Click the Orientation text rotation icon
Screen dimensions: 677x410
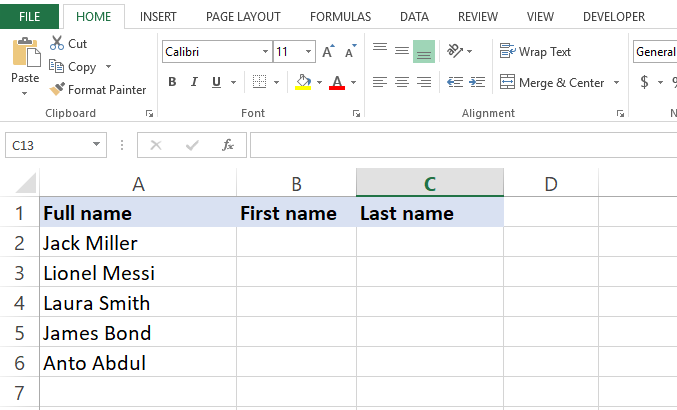[x=455, y=51]
